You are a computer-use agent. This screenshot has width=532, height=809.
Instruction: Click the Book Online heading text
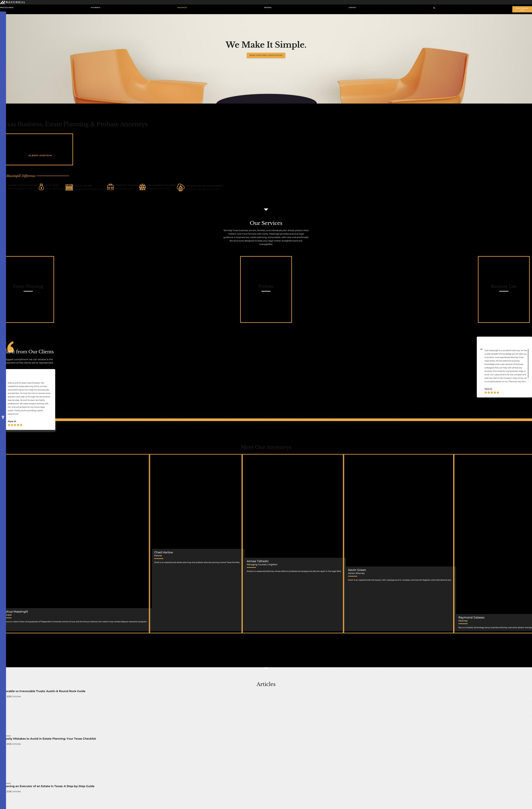tap(83, 186)
